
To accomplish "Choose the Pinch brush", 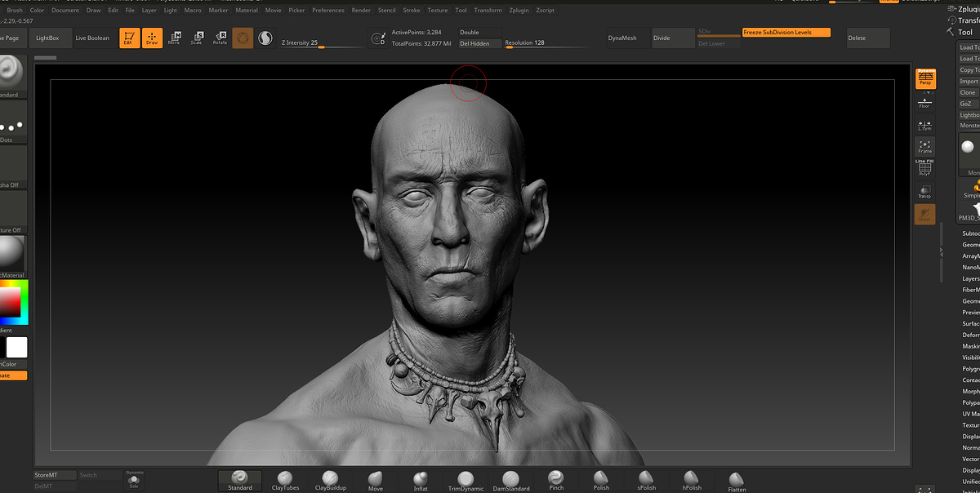I will 556,480.
